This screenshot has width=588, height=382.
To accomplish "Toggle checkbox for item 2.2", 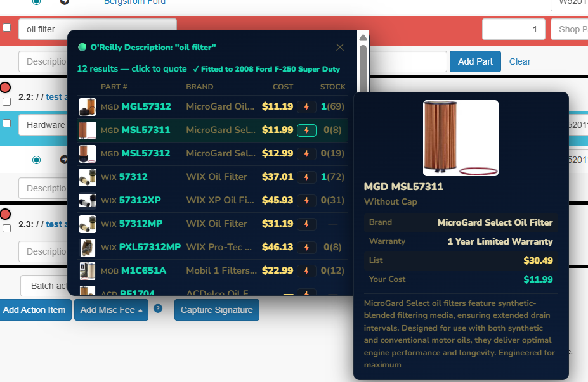I will pos(7,101).
